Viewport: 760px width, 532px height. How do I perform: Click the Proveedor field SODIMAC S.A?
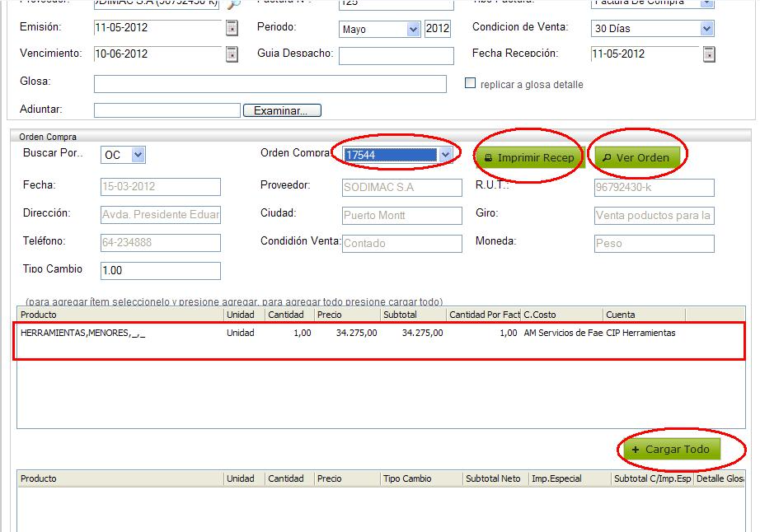coord(401,188)
